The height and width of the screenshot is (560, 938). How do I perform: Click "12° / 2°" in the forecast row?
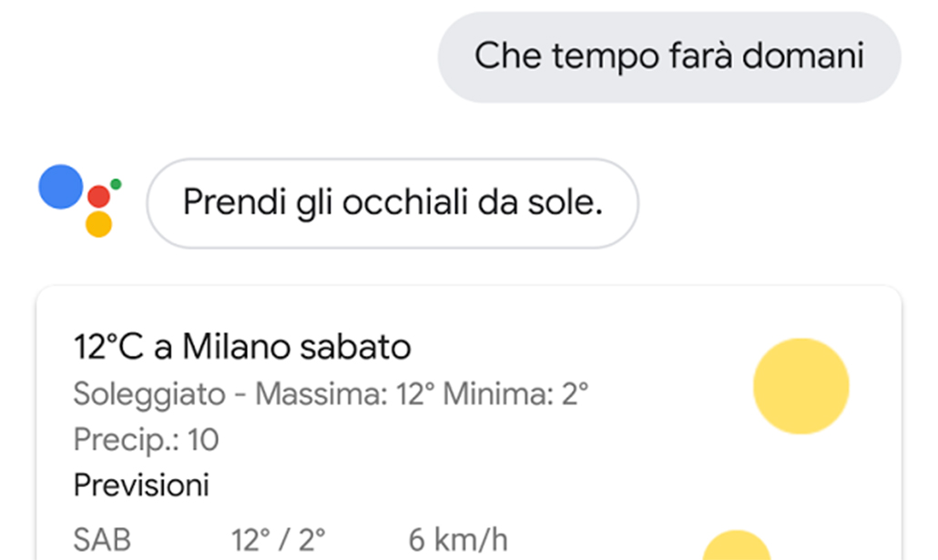pyautogui.click(x=279, y=539)
